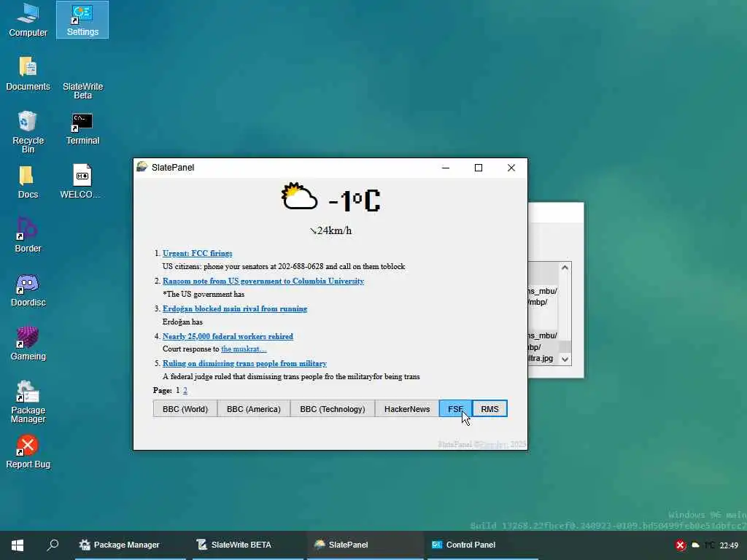Click the SlatePanel title bar app icon
Image resolution: width=747 pixels, height=560 pixels.
pos(142,167)
